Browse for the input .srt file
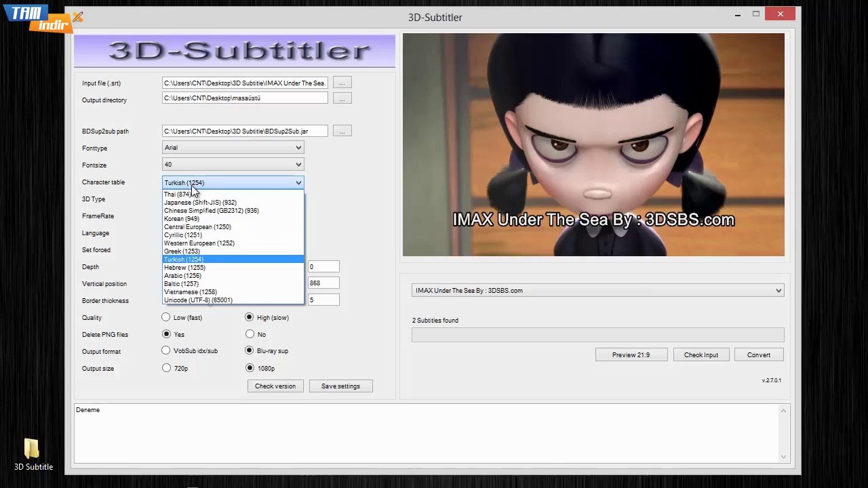Screen dimensions: 868x488 (x=342, y=83)
